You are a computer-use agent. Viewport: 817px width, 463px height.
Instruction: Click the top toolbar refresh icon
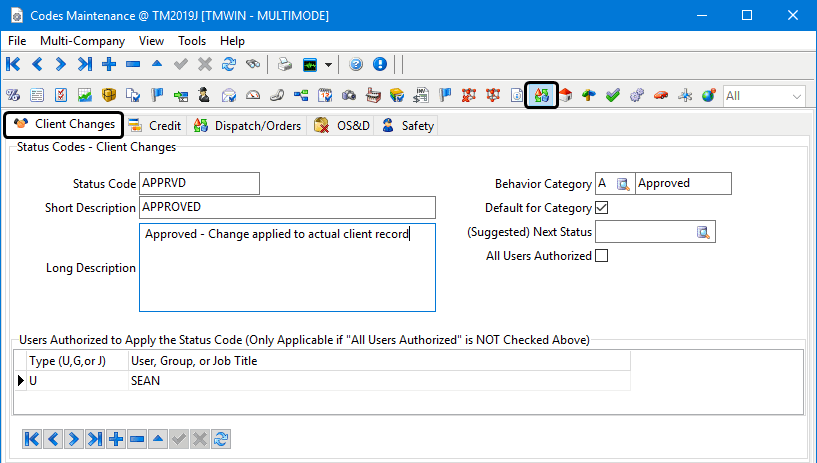click(229, 65)
